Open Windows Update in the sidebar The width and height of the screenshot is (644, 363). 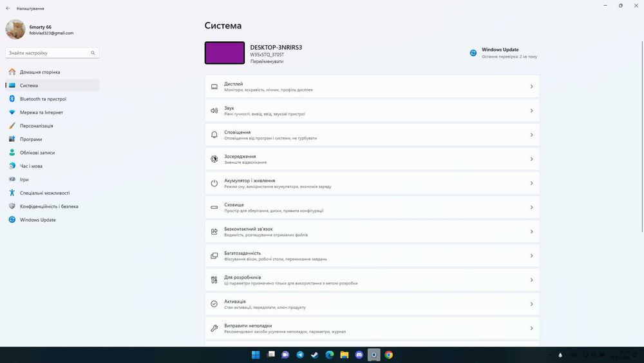click(x=52, y=220)
